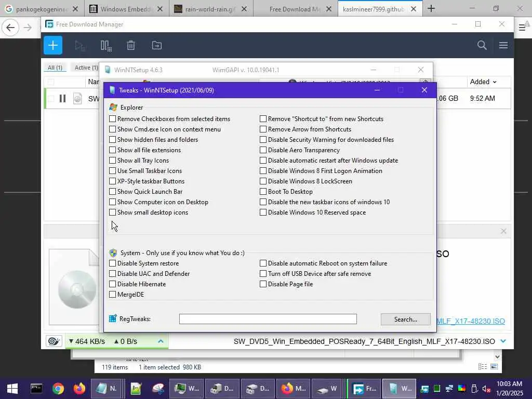Image resolution: width=532 pixels, height=399 pixels.
Task: Open the MLF_X17-48230.ISO link
Action: coord(471,321)
